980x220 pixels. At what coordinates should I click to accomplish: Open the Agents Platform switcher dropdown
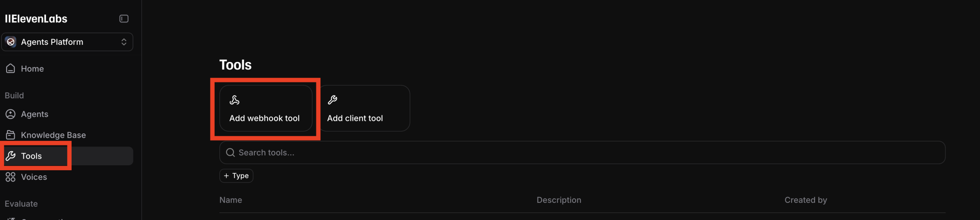click(x=123, y=42)
